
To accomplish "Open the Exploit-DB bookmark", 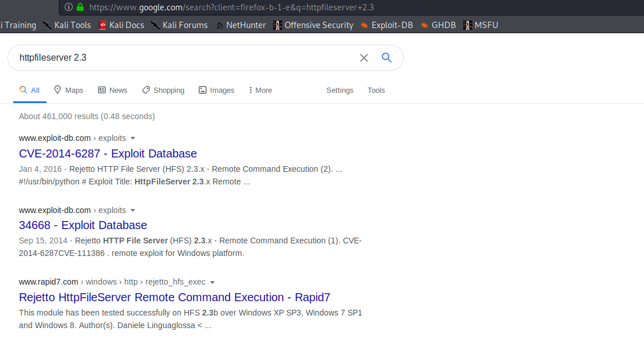I will [386, 25].
